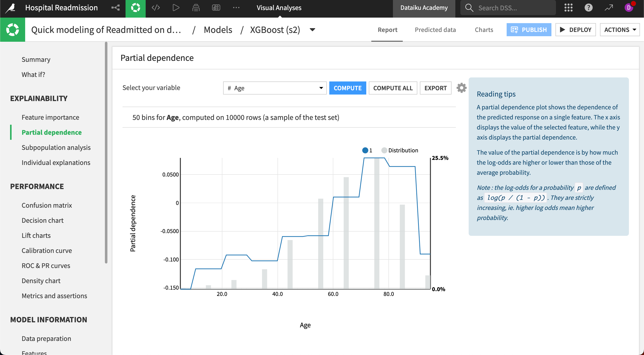Viewport: 644px width, 355px height.
Task: Open the Age variable dropdown
Action: (274, 88)
